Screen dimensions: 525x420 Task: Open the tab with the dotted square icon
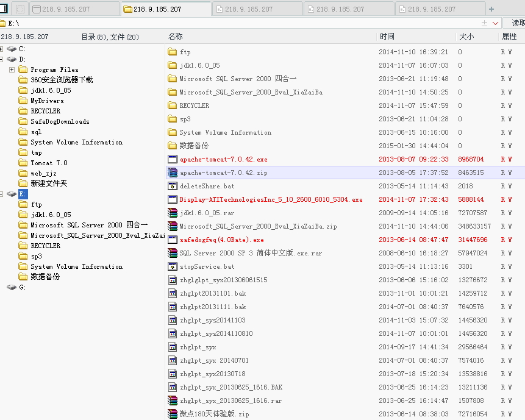pyautogui.click(x=20, y=9)
